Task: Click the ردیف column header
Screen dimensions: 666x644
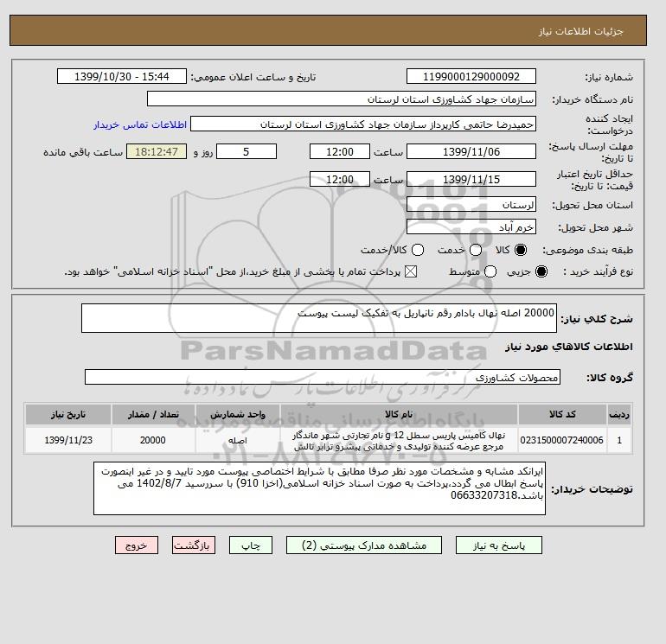Action: click(x=619, y=415)
